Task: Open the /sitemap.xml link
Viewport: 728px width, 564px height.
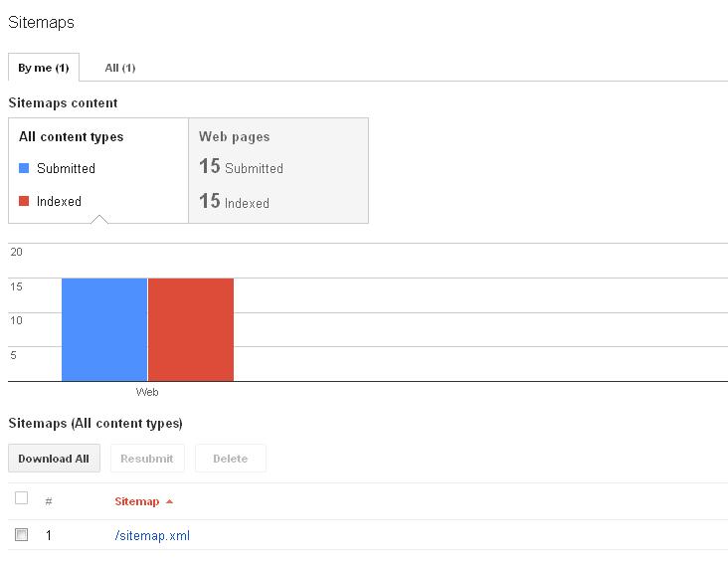Action: click(x=152, y=536)
